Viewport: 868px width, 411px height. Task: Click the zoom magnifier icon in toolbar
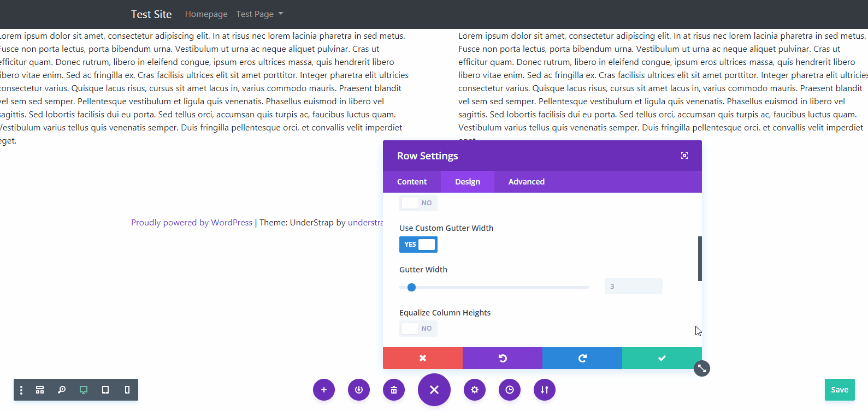[x=62, y=390]
